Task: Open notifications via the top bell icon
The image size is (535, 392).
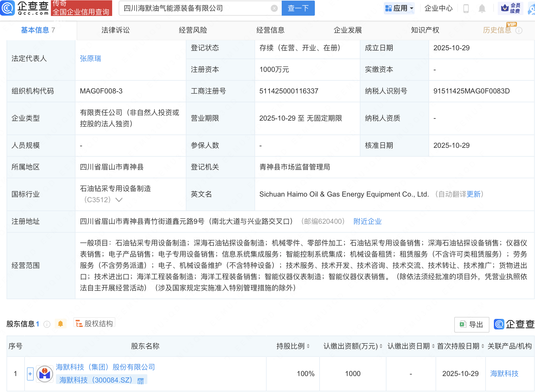Action: (481, 9)
